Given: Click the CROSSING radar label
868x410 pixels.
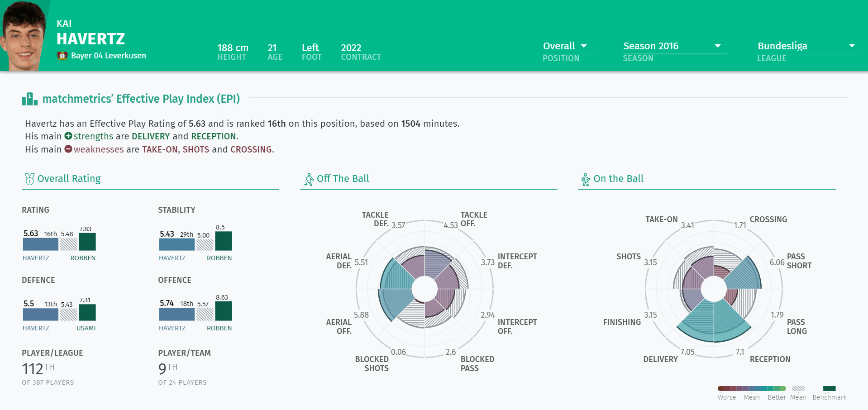Looking at the screenshot, I should pyautogui.click(x=768, y=219).
